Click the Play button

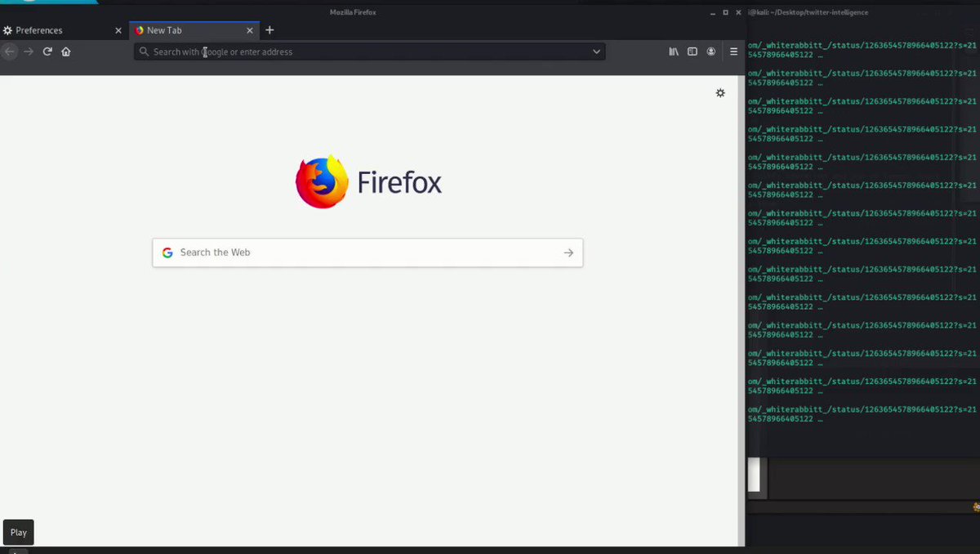pos(18,532)
